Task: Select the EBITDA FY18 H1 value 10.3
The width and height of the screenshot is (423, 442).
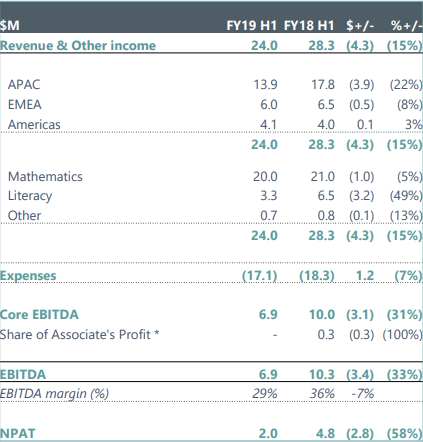Action: (x=322, y=374)
